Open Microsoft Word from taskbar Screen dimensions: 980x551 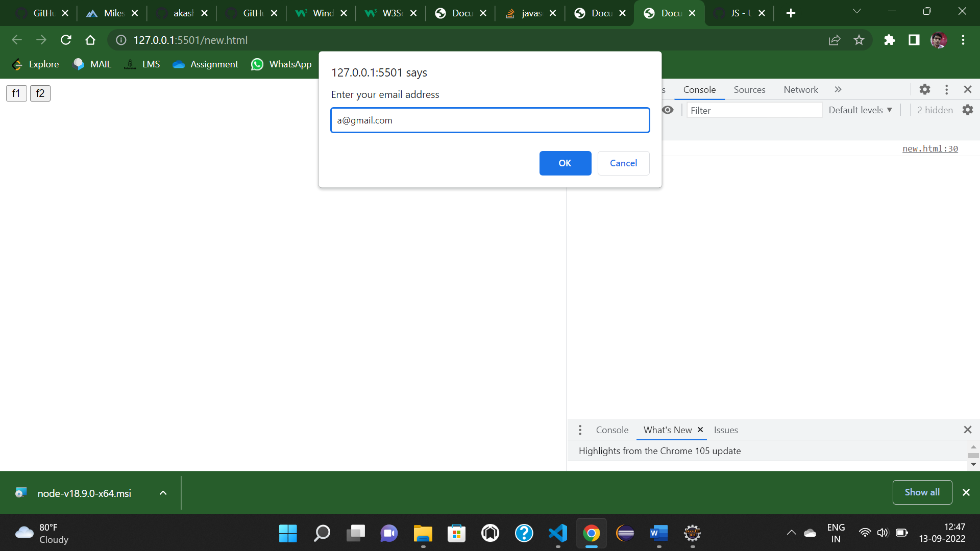point(659,534)
